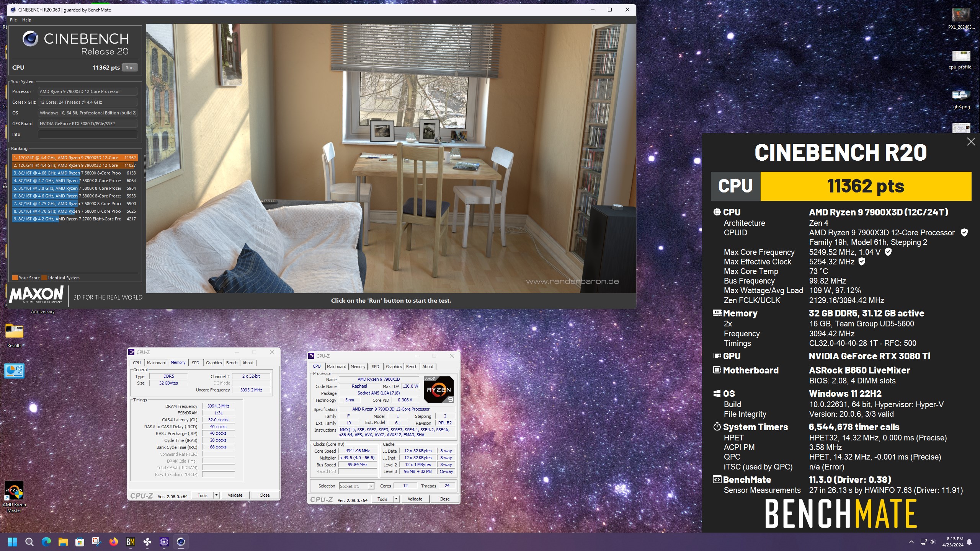Screen dimensions: 980x551
Task: Click the Motherboard icon in BenchMate
Action: coord(717,370)
